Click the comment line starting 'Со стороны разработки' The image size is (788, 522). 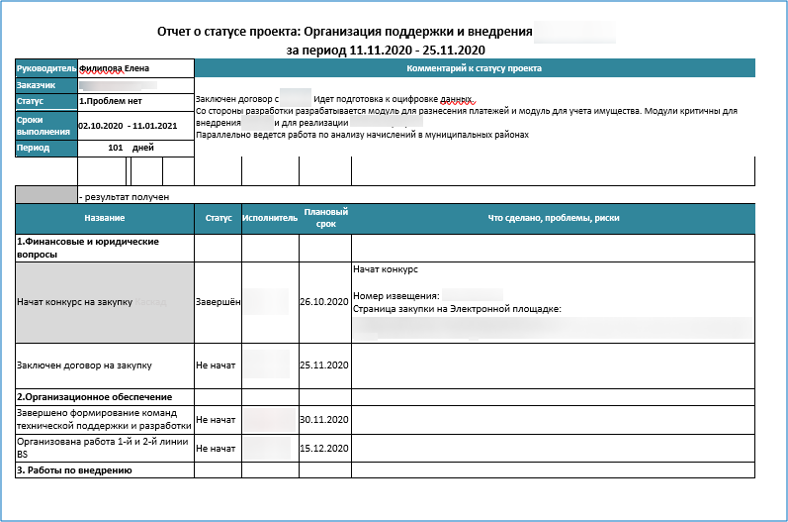[466, 111]
